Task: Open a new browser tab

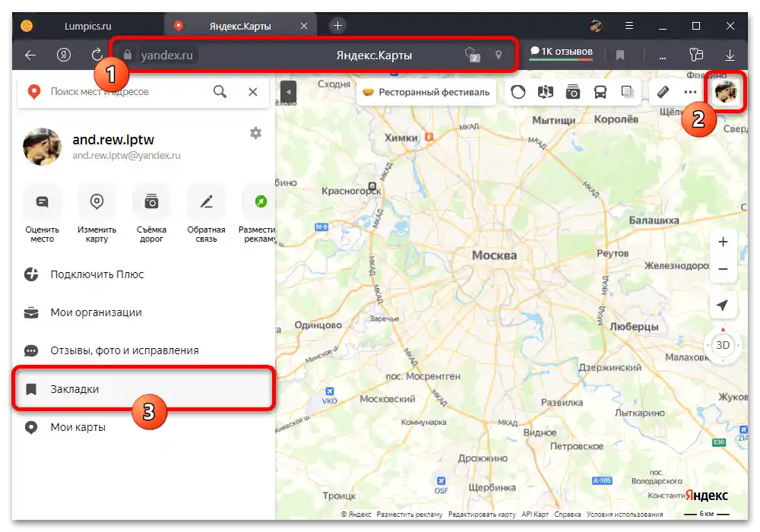Action: 338,26
